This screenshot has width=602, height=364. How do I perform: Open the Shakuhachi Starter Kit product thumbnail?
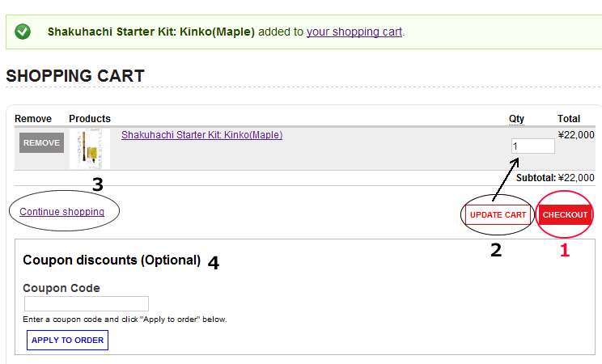tap(90, 149)
